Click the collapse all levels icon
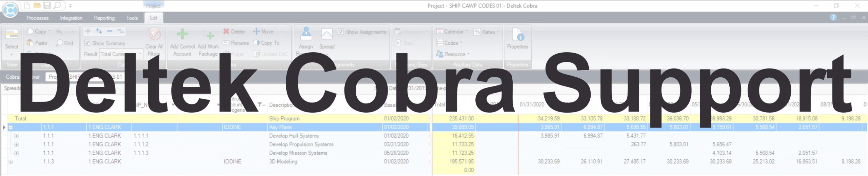The width and height of the screenshot is (868, 176). 120,31
